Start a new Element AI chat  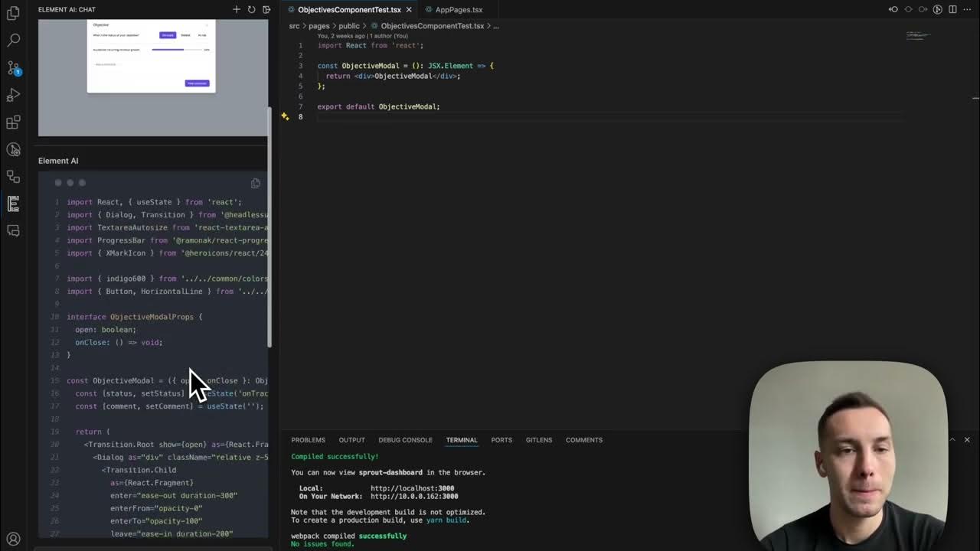click(x=237, y=9)
